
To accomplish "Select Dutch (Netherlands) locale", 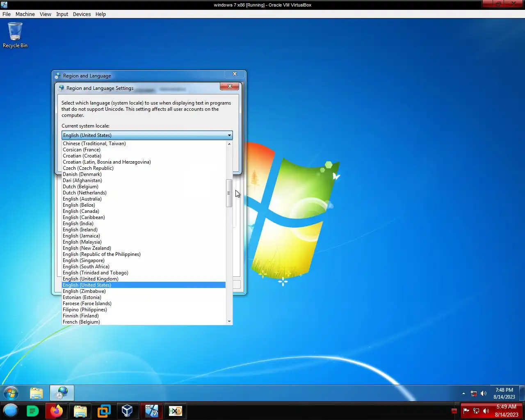I will point(144,193).
